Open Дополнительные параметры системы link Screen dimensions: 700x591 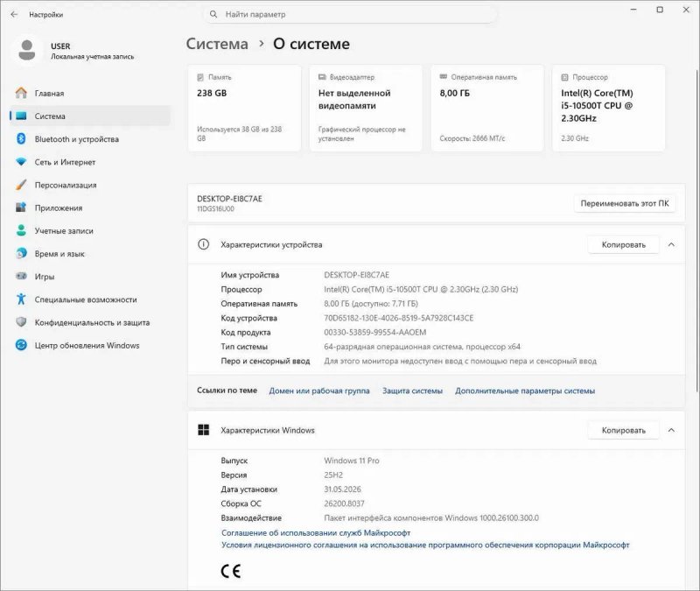point(525,390)
